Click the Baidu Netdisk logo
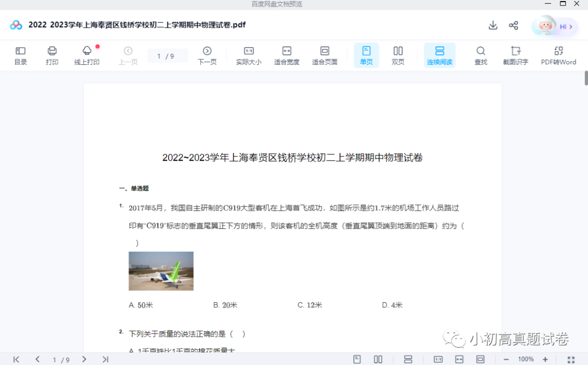This screenshot has height=365, width=588. point(16,25)
